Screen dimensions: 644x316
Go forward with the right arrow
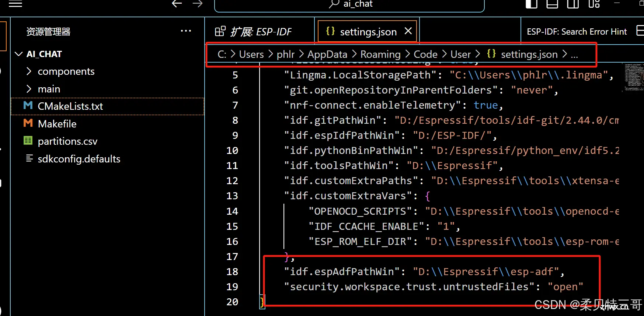click(x=198, y=4)
